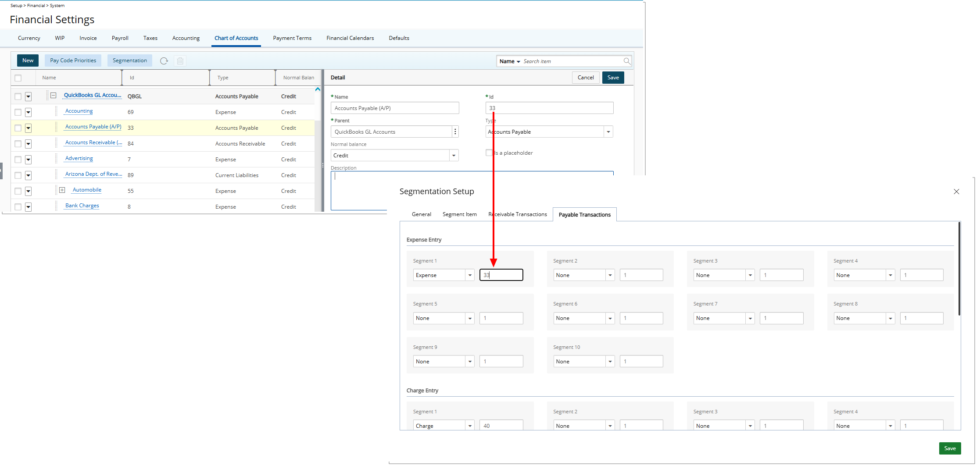
Task: Open row action arrow for Accounting
Action: click(x=29, y=112)
